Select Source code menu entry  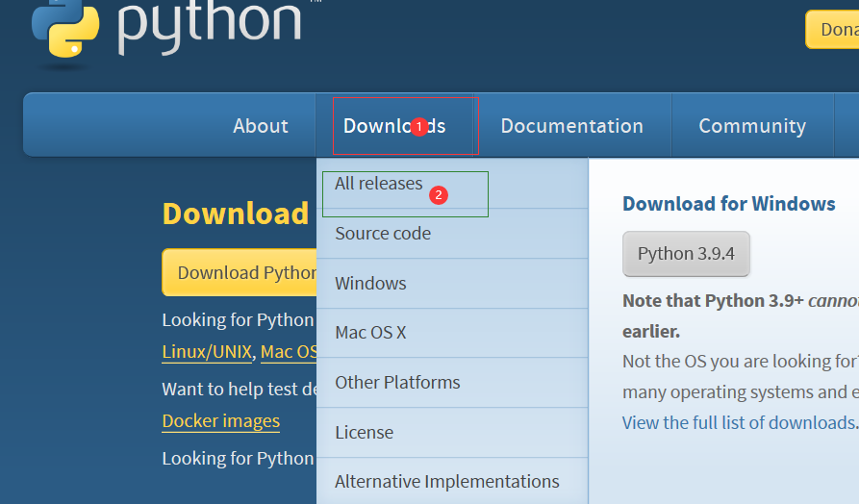pyautogui.click(x=452, y=234)
